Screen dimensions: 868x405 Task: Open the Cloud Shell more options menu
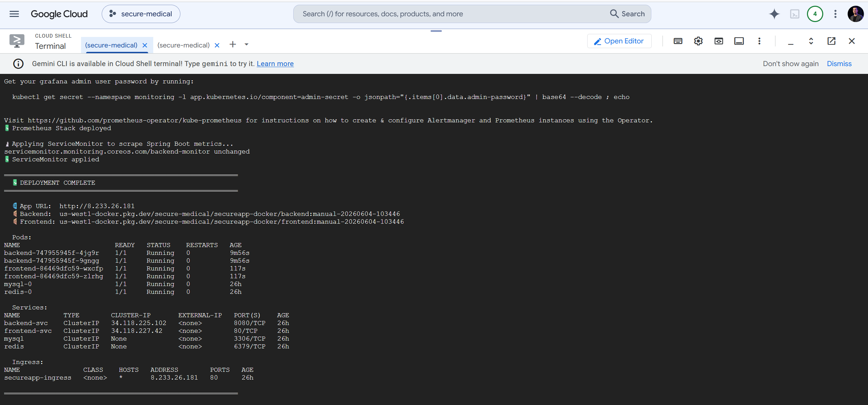(x=759, y=41)
